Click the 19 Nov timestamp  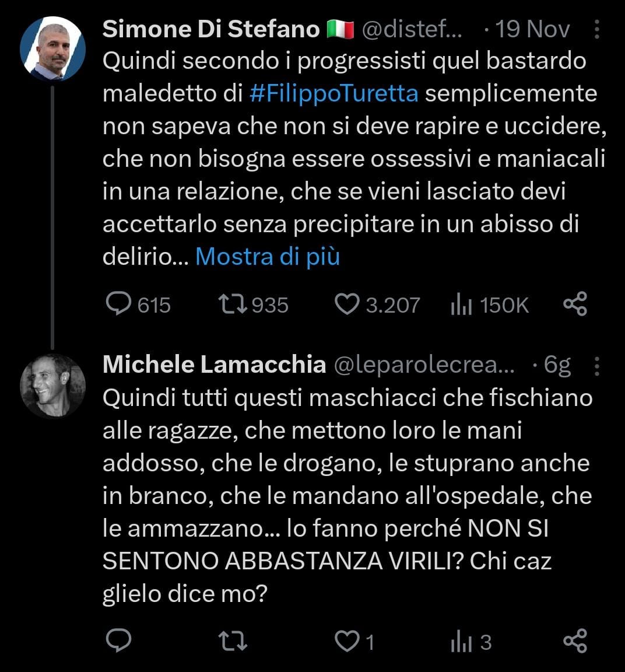[x=532, y=29]
